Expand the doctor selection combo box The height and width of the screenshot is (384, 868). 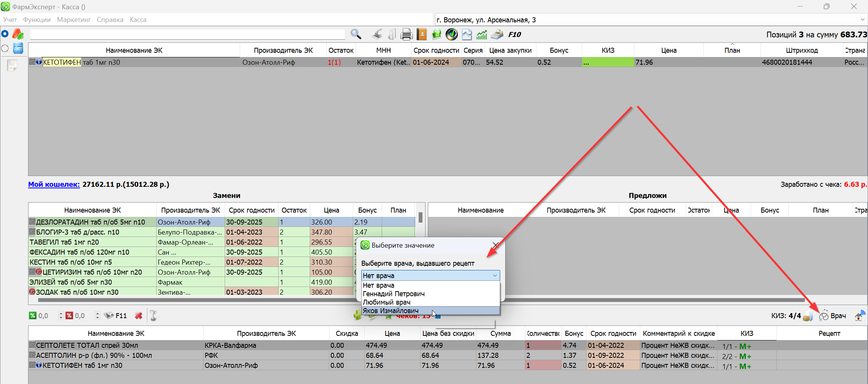(x=495, y=275)
